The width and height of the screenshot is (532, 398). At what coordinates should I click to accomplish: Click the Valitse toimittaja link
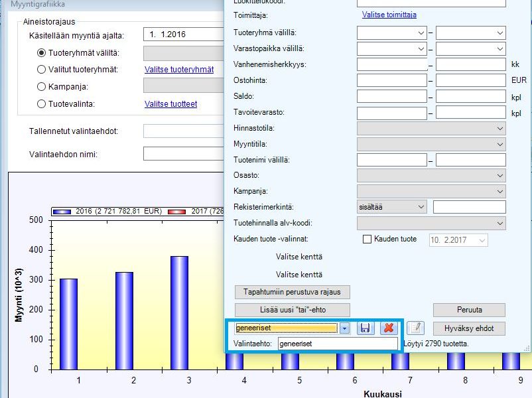[x=389, y=15]
